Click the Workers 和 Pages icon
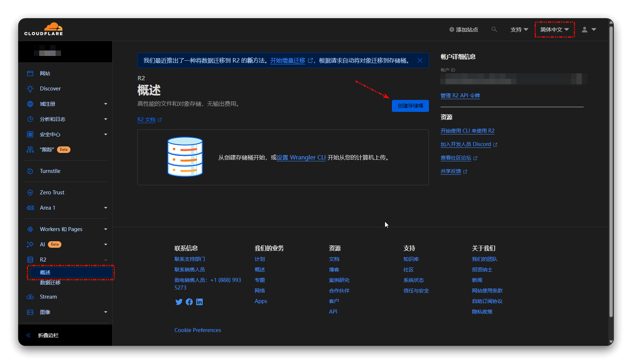The image size is (632, 364). pyautogui.click(x=30, y=229)
